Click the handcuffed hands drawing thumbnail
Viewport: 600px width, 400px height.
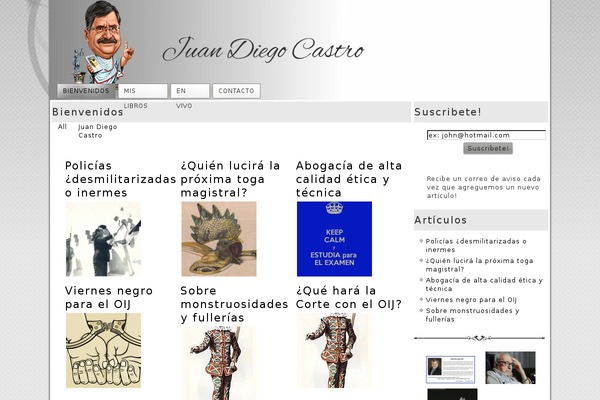[103, 351]
